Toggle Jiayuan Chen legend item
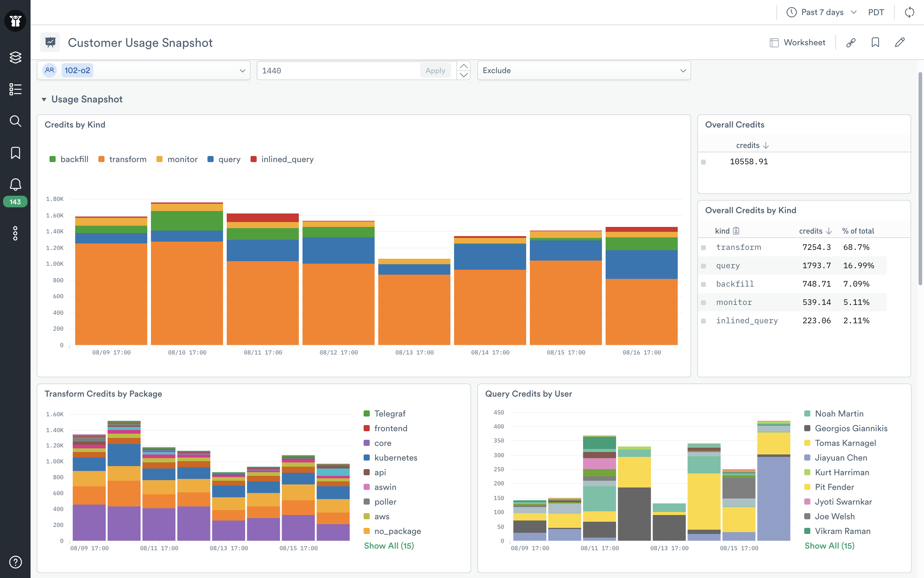 pyautogui.click(x=835, y=458)
